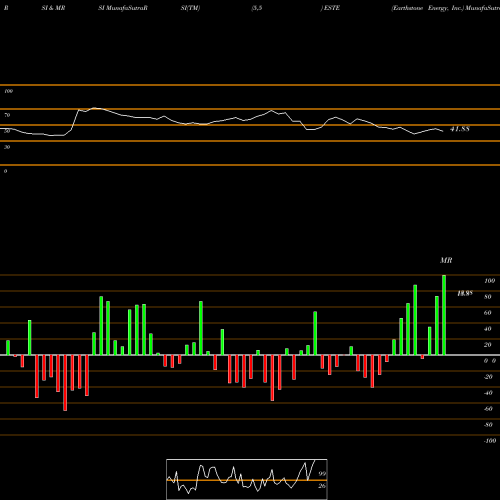Click the MR label above the bar chart
Image resolution: width=500 pixels, height=500 pixels.
coord(446,260)
